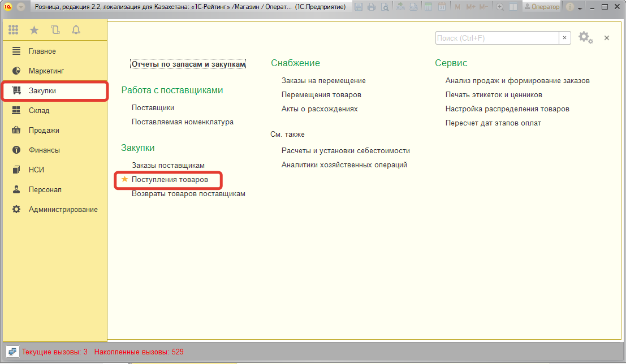Open Favorites via the star icon
This screenshot has height=364, width=626.
point(34,30)
